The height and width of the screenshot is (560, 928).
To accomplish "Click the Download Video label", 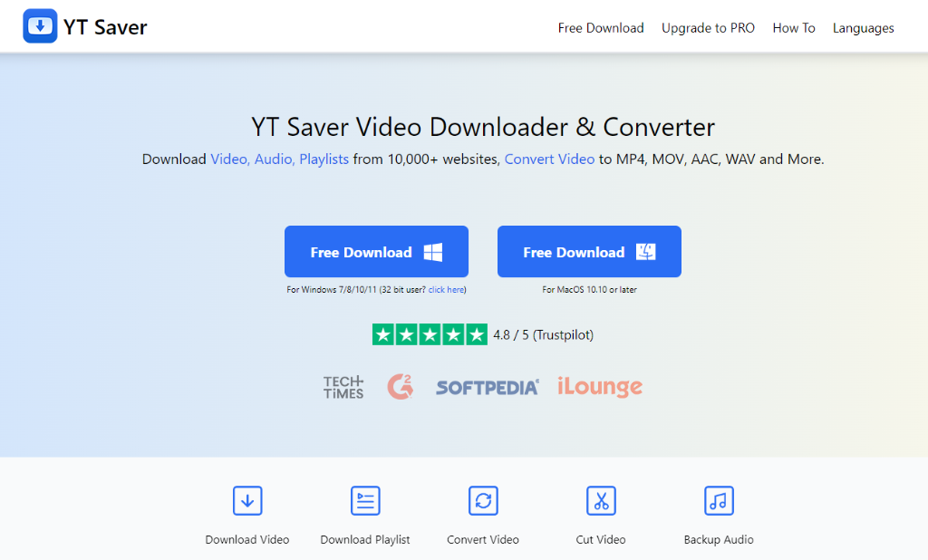I will pos(247,540).
